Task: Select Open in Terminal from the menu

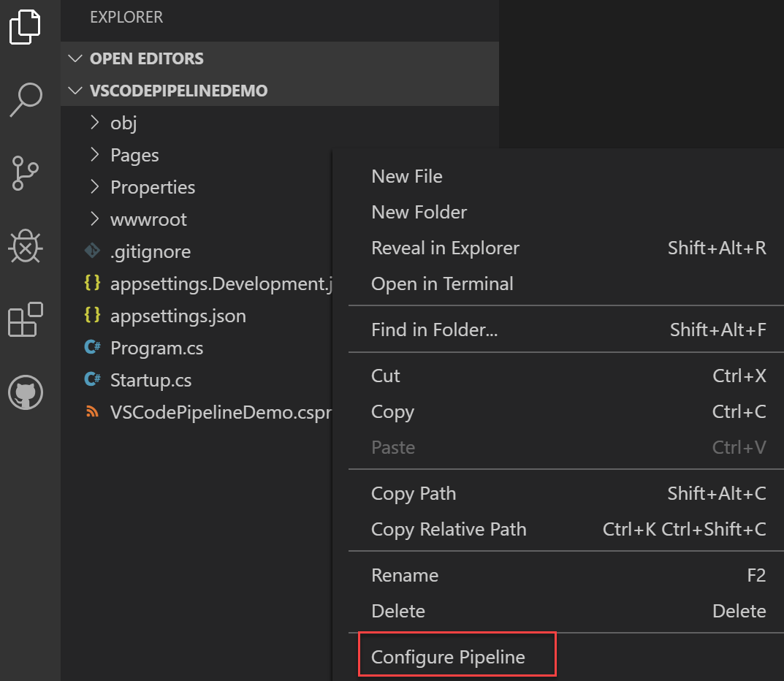Action: coord(441,284)
